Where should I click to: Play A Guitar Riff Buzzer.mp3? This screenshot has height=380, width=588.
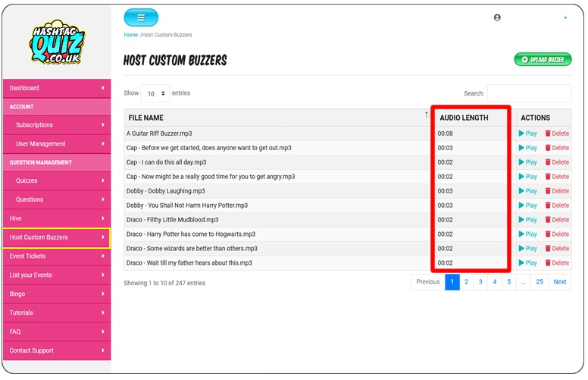527,133
